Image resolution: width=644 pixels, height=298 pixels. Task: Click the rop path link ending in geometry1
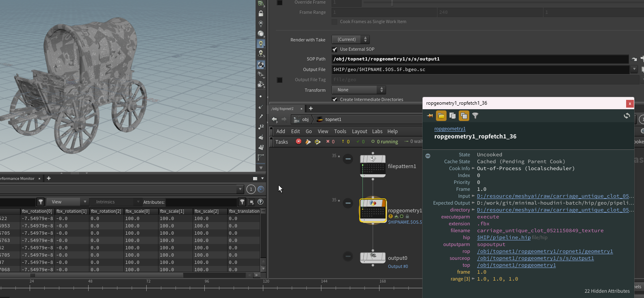click(545, 251)
